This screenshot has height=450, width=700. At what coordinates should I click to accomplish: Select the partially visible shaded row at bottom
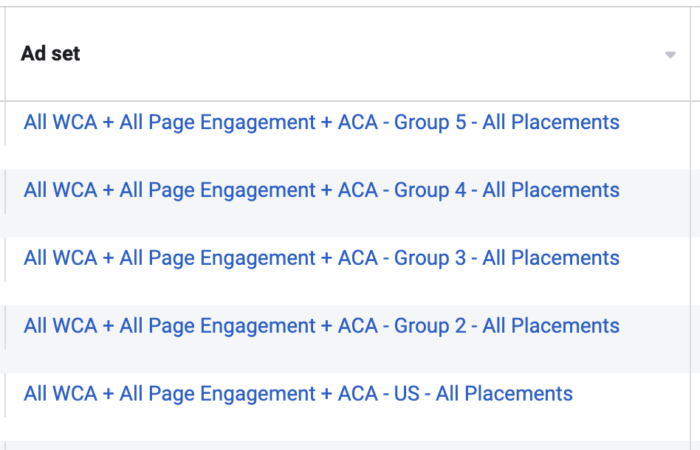pyautogui.click(x=348, y=446)
